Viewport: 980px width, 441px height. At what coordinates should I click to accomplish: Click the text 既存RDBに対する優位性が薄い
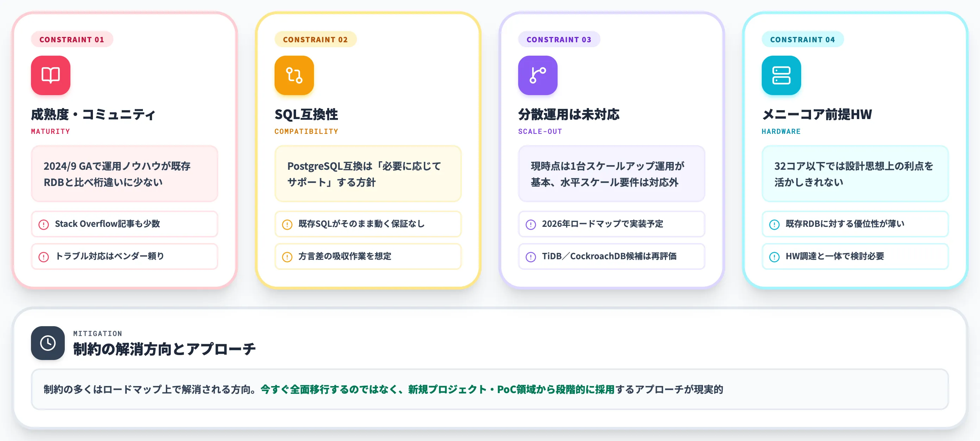[845, 224]
